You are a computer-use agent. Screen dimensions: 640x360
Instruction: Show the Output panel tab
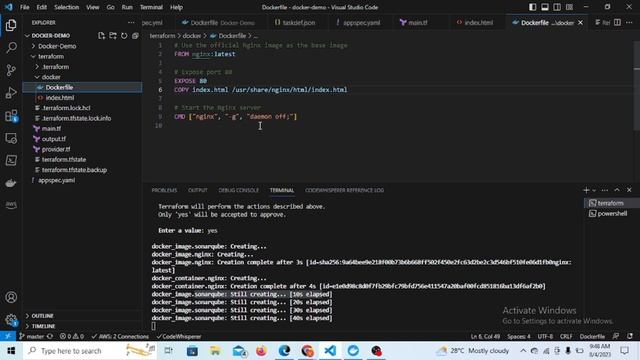[x=198, y=190]
